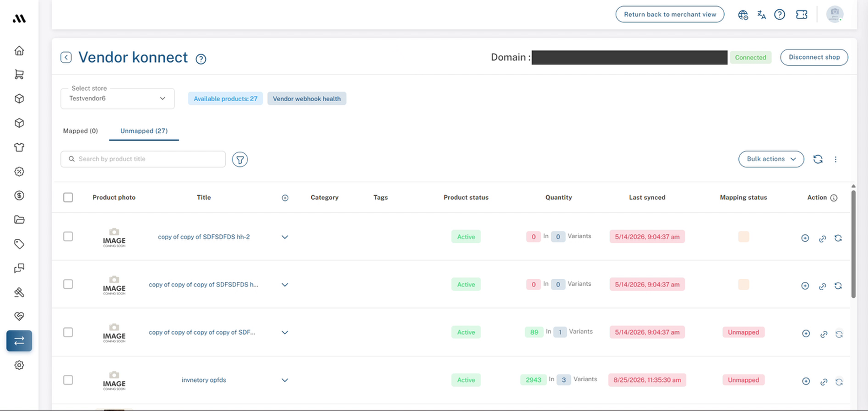868x411 pixels.
Task: Click the refresh icon beside Bulk actions
Action: tap(818, 159)
